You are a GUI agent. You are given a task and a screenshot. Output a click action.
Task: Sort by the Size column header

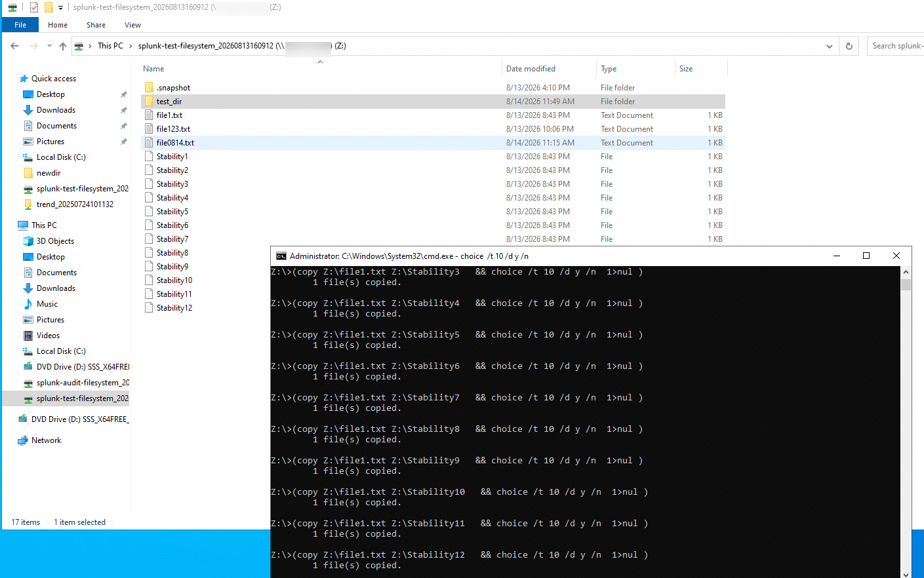click(x=686, y=69)
